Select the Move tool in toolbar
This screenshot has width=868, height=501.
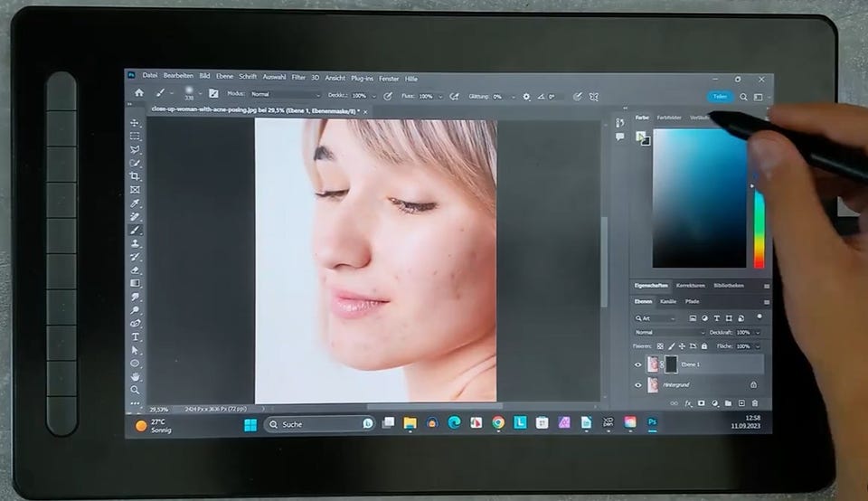click(x=135, y=123)
